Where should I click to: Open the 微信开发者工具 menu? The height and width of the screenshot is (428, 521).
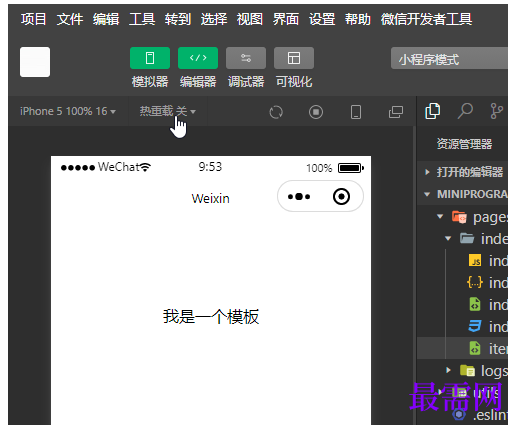(426, 19)
